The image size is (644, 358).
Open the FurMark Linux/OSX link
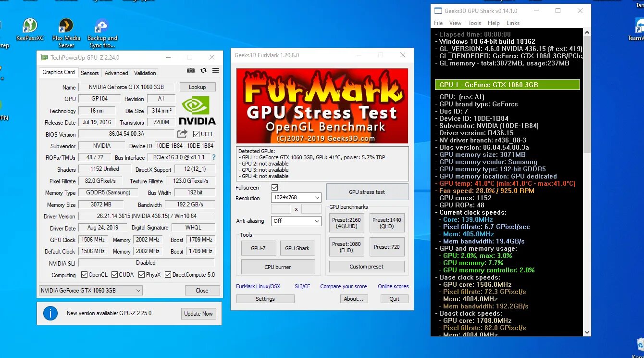pyautogui.click(x=258, y=286)
